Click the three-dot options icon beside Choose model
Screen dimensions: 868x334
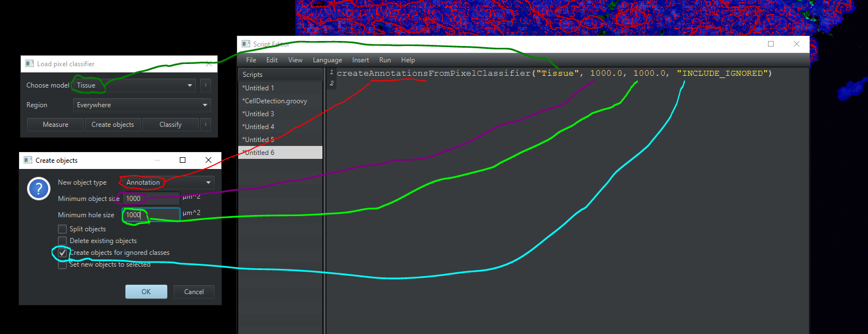click(x=205, y=85)
